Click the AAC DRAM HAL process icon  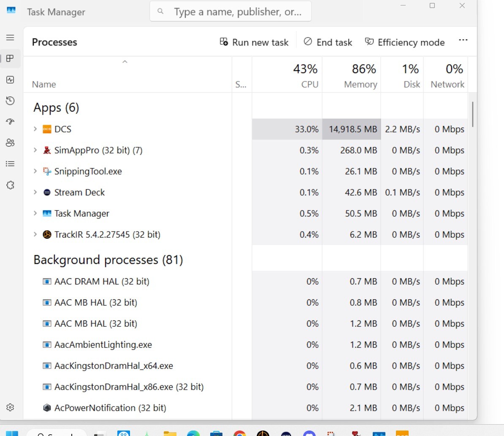coord(47,282)
